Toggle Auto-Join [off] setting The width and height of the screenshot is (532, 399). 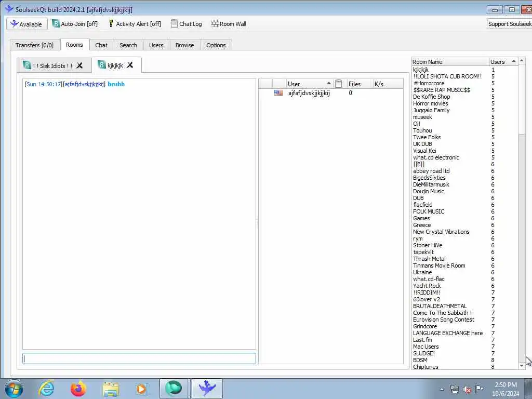pyautogui.click(x=75, y=24)
